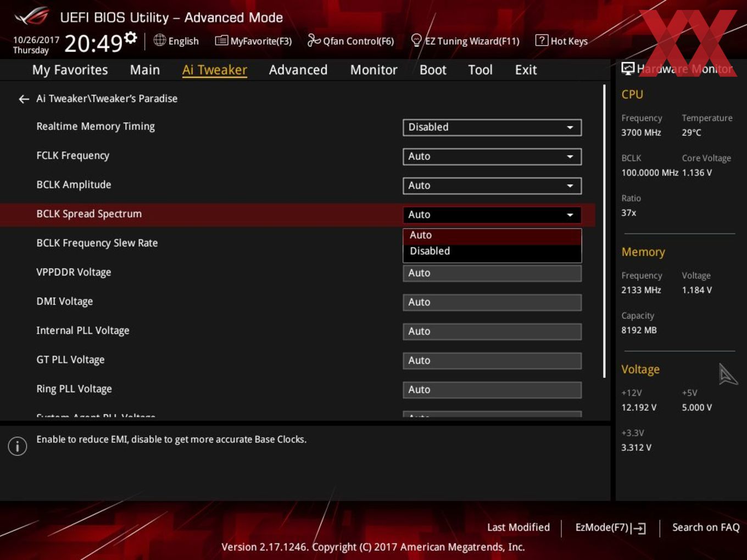
Task: Switch to the Advanced tab
Action: (x=298, y=70)
